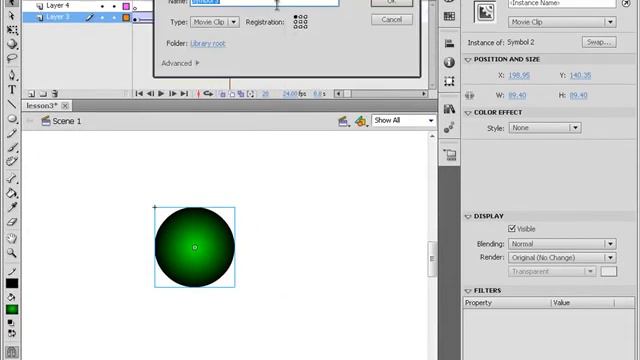Uncheck the Visible checkbox
Image resolution: width=640 pixels, height=360 pixels.
[x=512, y=229]
